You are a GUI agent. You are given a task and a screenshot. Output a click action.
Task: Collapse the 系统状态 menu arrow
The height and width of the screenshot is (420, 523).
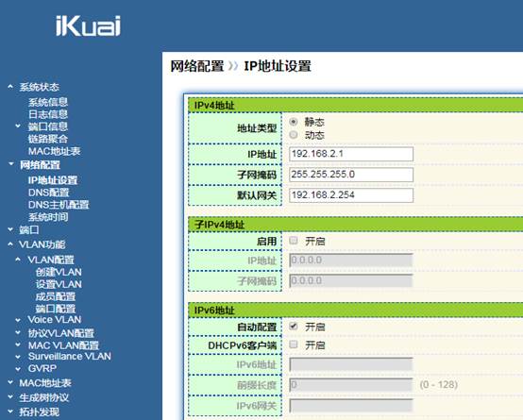click(x=10, y=87)
